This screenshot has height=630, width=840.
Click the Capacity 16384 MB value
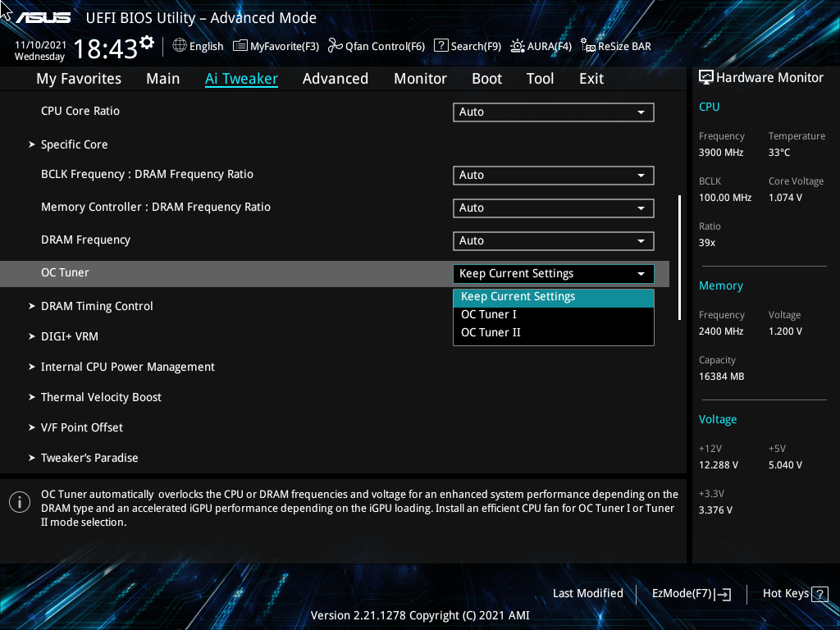(721, 377)
